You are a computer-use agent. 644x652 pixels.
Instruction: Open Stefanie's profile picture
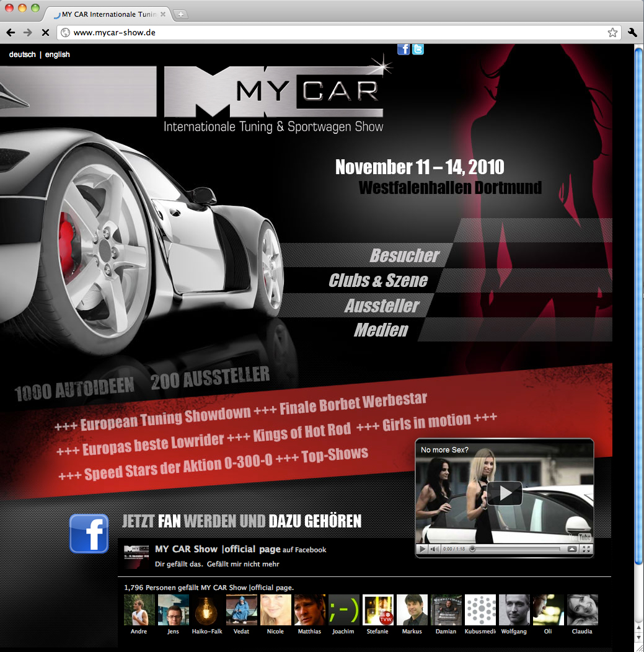[x=378, y=610]
